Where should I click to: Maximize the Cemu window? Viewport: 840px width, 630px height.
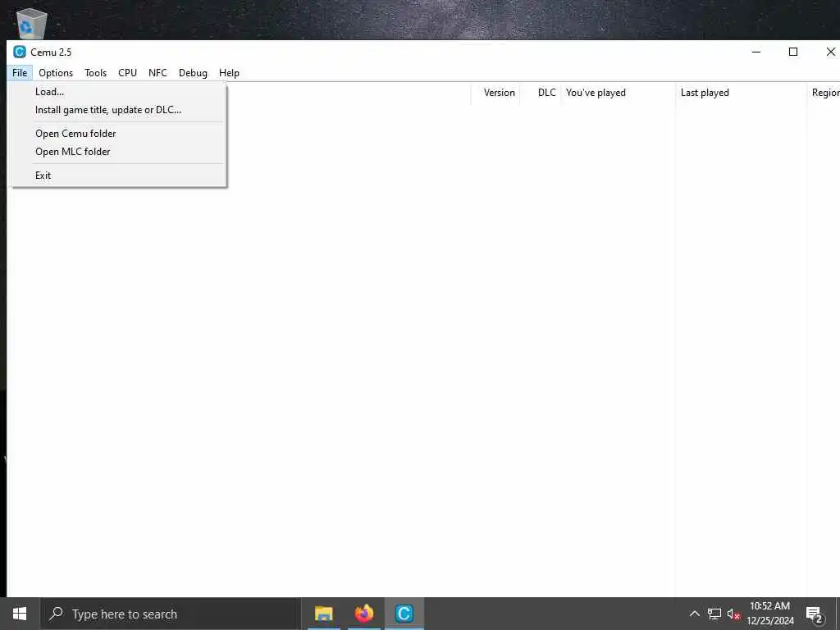[793, 52]
